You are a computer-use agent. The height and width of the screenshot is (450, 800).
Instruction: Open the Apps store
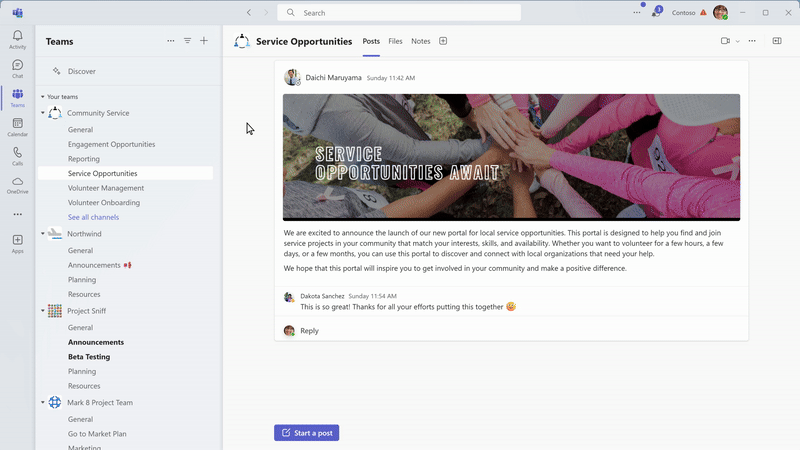click(17, 243)
